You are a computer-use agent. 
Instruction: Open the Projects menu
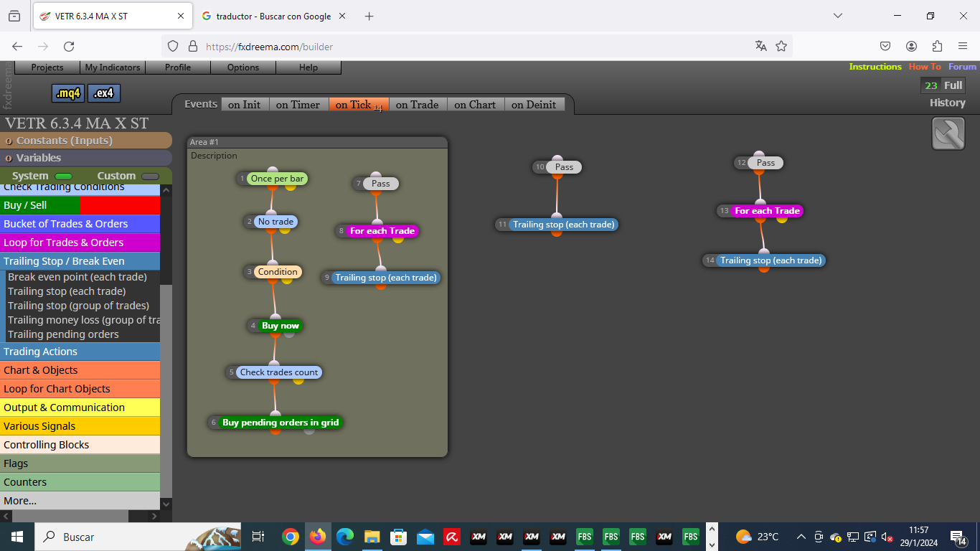(47, 67)
